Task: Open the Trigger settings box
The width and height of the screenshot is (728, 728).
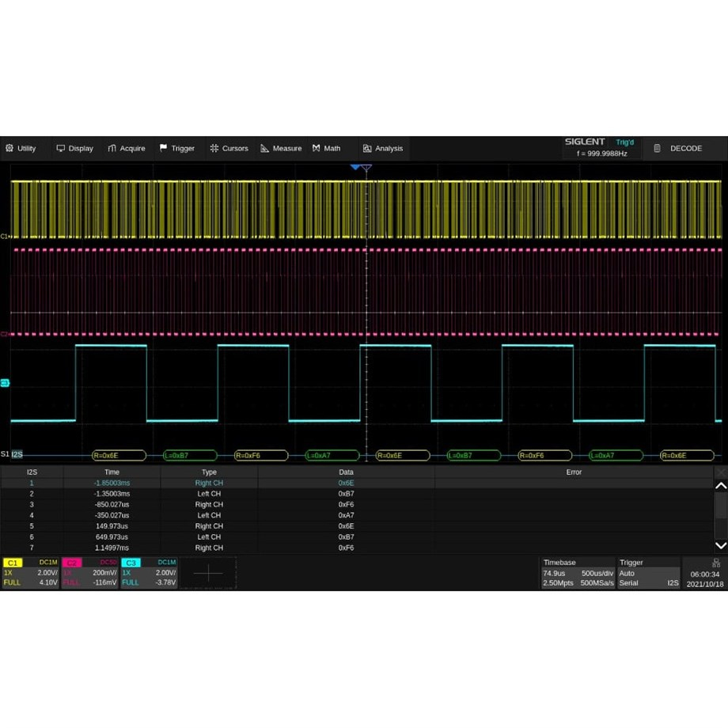Action: coord(649,573)
